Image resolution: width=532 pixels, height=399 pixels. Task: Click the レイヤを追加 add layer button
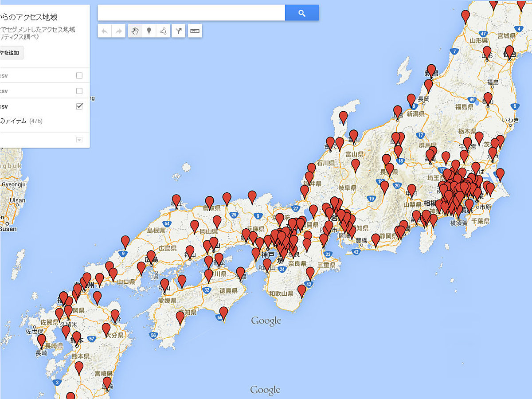pyautogui.click(x=11, y=53)
